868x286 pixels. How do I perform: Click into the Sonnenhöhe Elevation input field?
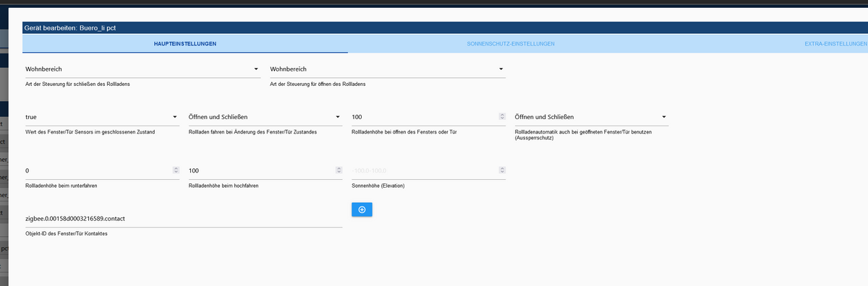coord(423,170)
